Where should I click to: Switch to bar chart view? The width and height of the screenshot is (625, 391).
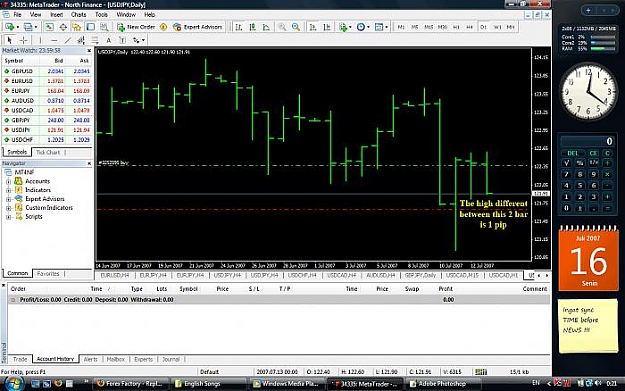click(x=238, y=27)
